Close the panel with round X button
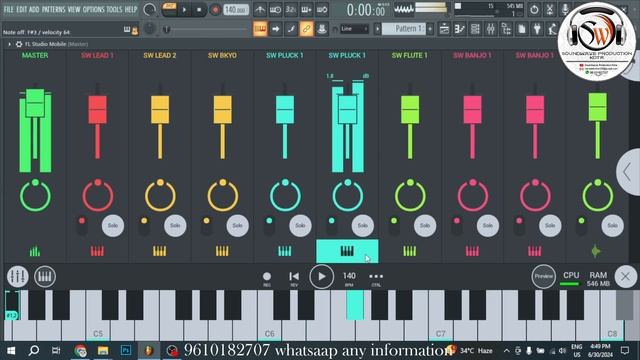Image resolution: width=640 pixels, height=360 pixels. (625, 276)
